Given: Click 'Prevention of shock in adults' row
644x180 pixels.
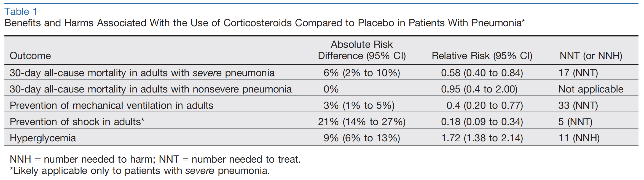Looking at the screenshot, I should [x=321, y=122].
